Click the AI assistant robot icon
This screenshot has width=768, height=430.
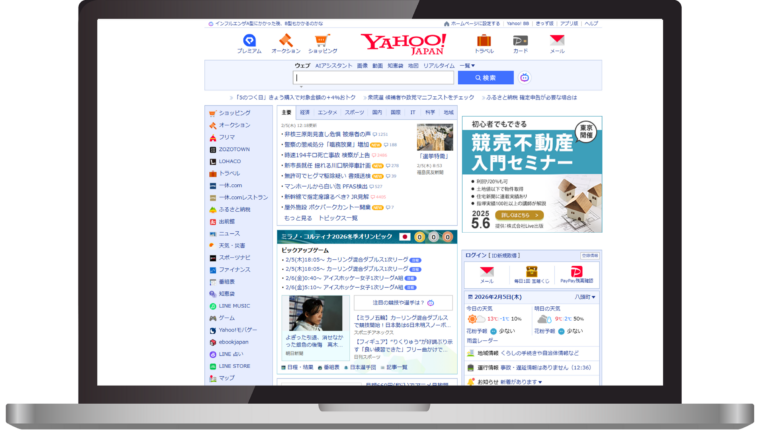click(x=524, y=77)
